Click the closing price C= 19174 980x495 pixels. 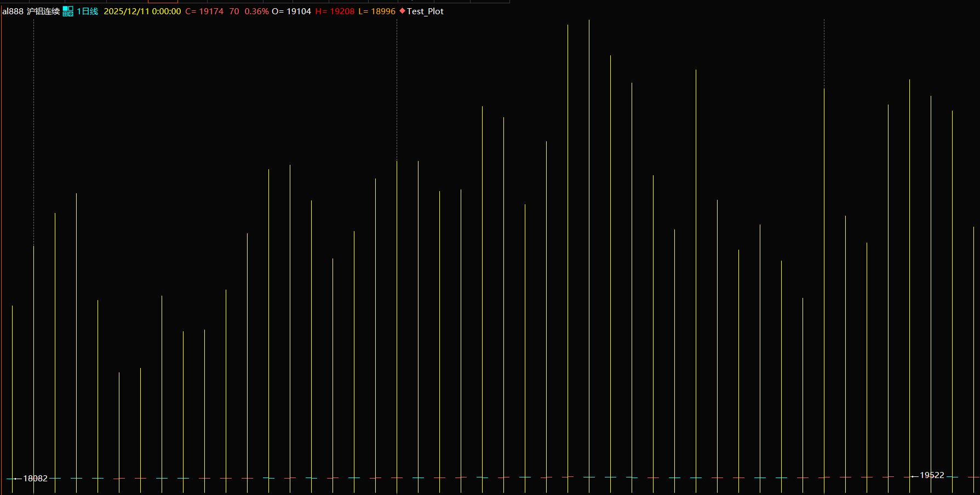204,11
